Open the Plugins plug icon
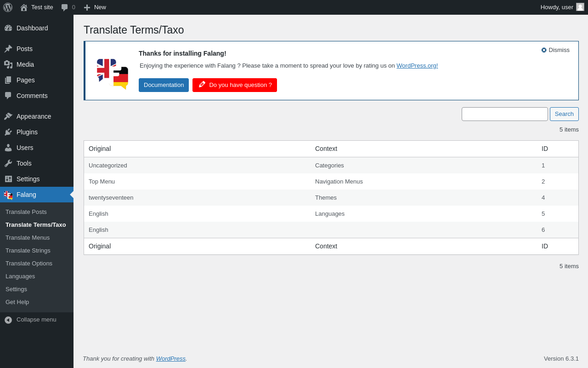 [x=8, y=132]
